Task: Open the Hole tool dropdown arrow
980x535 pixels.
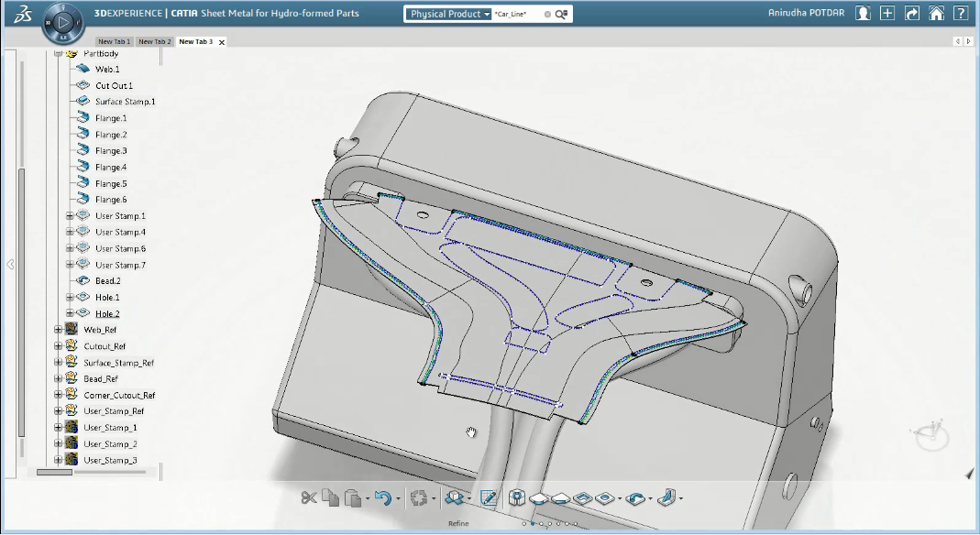Action: pos(620,498)
